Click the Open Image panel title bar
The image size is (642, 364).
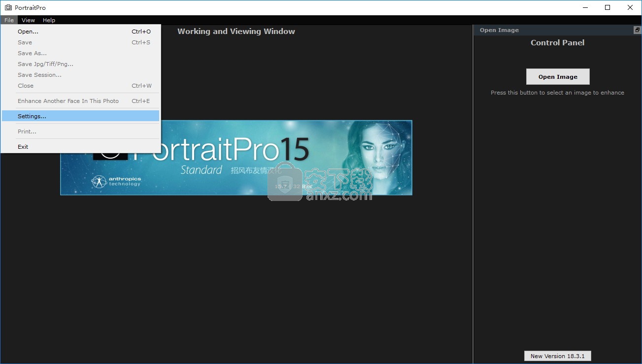point(557,30)
